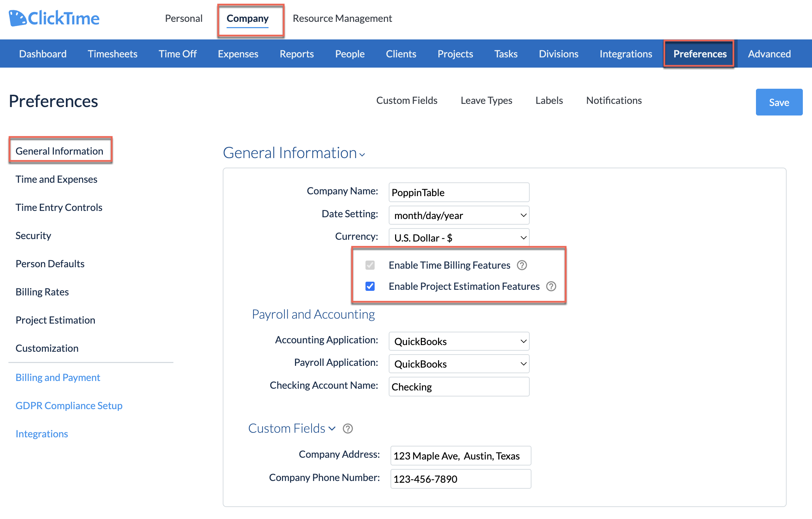This screenshot has height=519, width=812.
Task: Open the Payroll Application dropdown
Action: click(x=459, y=364)
